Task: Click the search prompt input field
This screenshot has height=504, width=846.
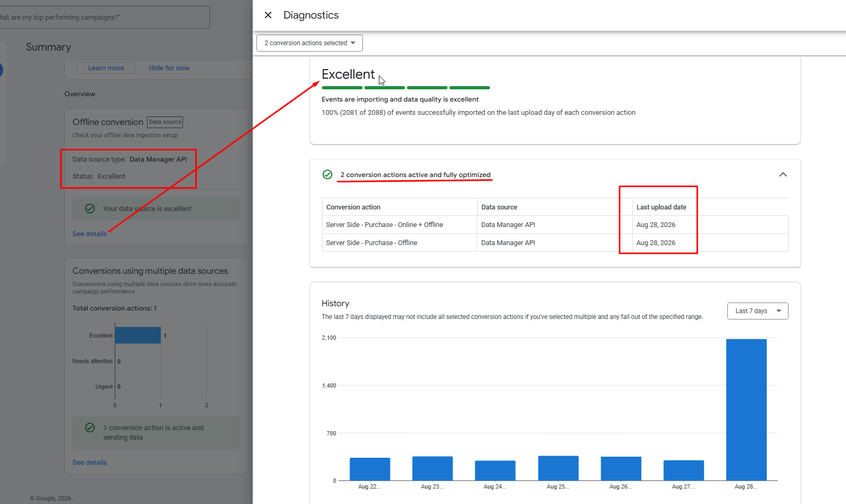Action: pyautogui.click(x=104, y=17)
